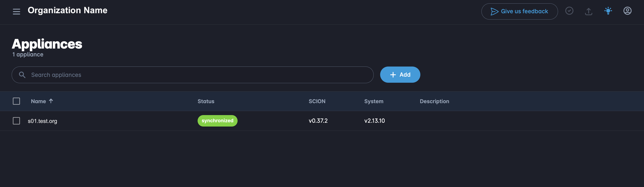Open the user account profile icon
Viewport: 644px width, 187px height.
[x=627, y=11]
